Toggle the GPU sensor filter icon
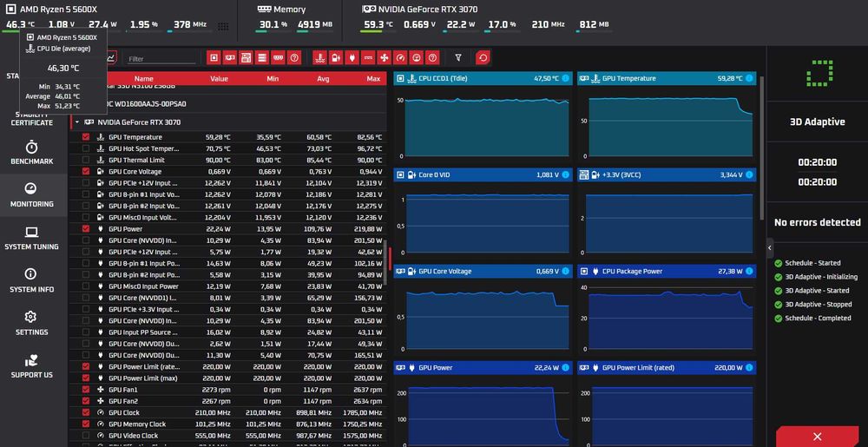Image resolution: width=868 pixels, height=447 pixels. 230,57
